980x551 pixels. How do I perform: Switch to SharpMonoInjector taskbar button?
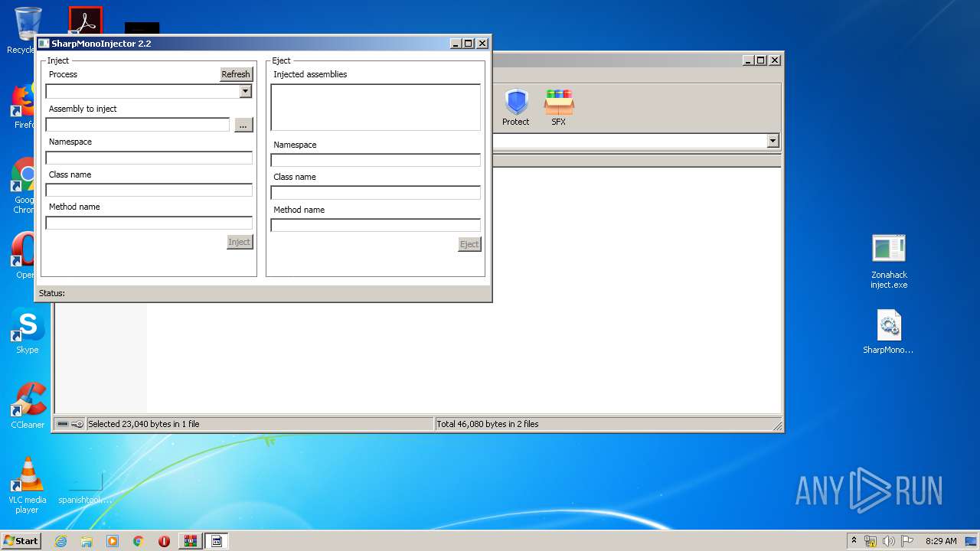click(217, 541)
